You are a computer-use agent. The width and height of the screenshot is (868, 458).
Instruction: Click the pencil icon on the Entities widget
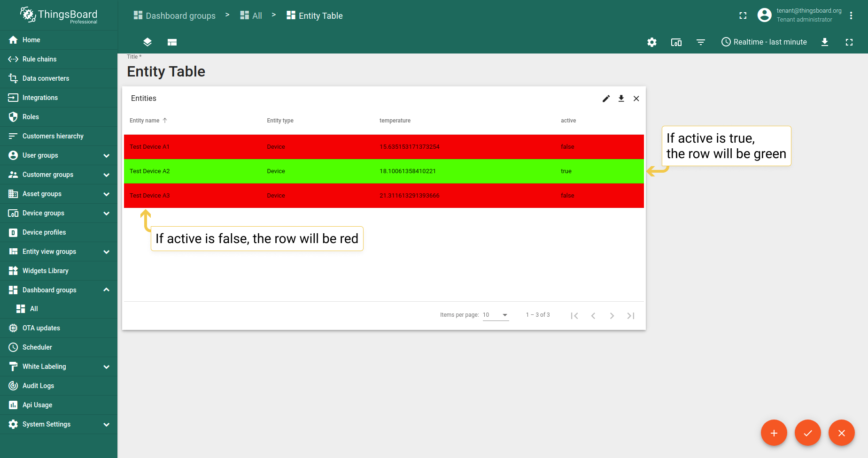[606, 99]
